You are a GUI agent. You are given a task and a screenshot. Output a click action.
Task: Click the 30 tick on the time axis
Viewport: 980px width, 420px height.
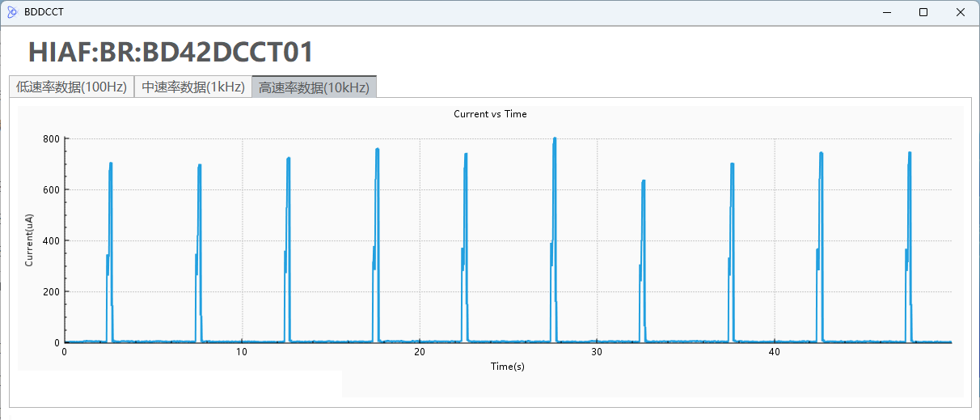596,352
